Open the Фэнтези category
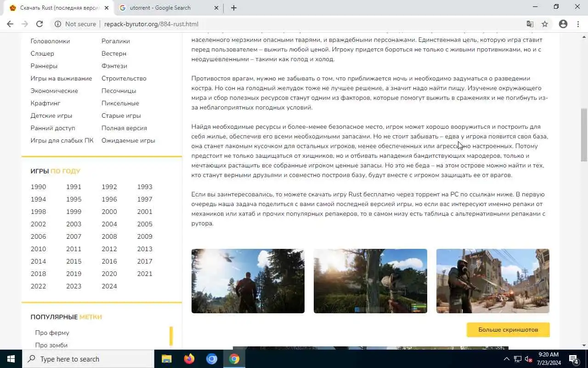This screenshot has width=588, height=368. click(114, 66)
